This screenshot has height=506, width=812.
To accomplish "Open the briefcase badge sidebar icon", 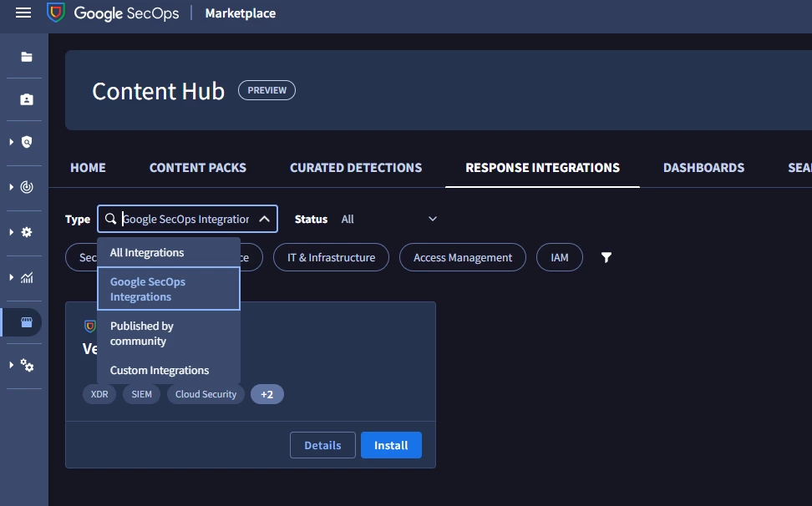I will click(x=27, y=99).
